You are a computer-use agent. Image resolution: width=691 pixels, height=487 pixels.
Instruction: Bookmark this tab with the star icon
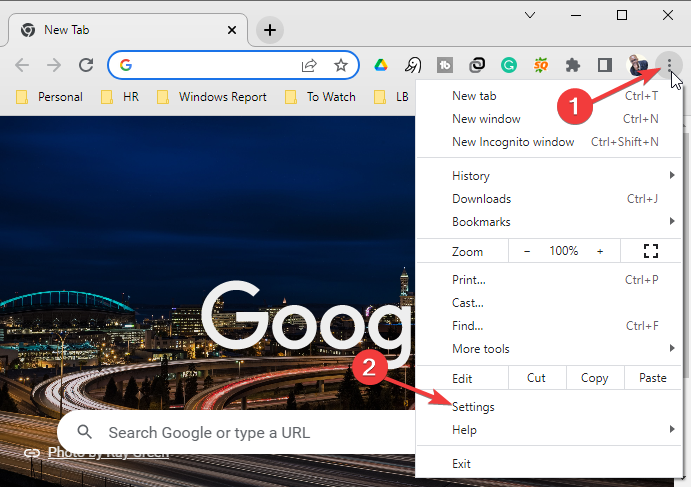pos(341,66)
